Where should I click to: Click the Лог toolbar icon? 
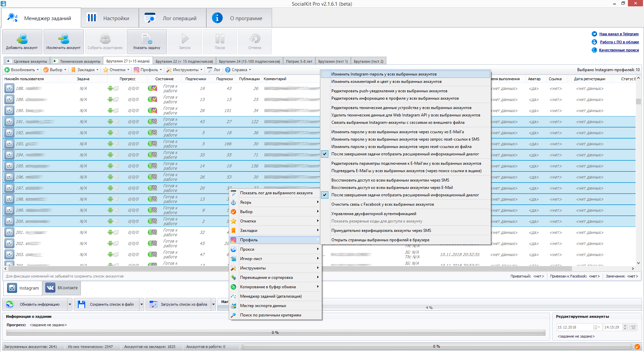pyautogui.click(x=210, y=70)
